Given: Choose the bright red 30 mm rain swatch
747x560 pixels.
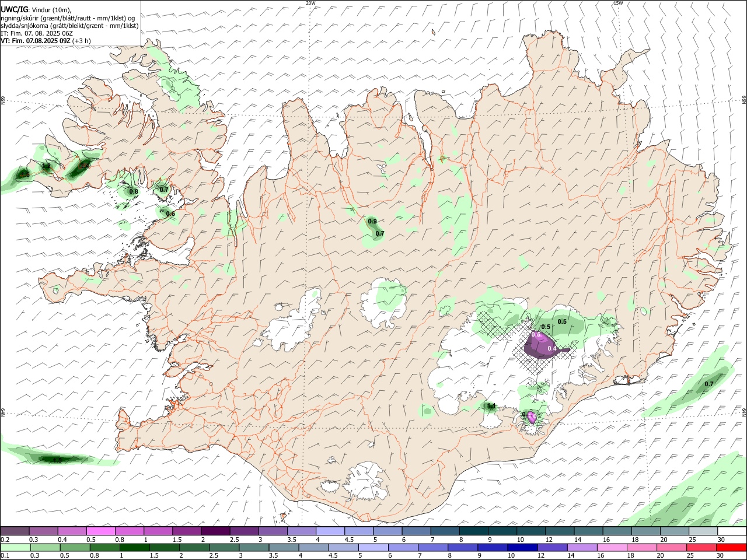Looking at the screenshot, I should 731,547.
